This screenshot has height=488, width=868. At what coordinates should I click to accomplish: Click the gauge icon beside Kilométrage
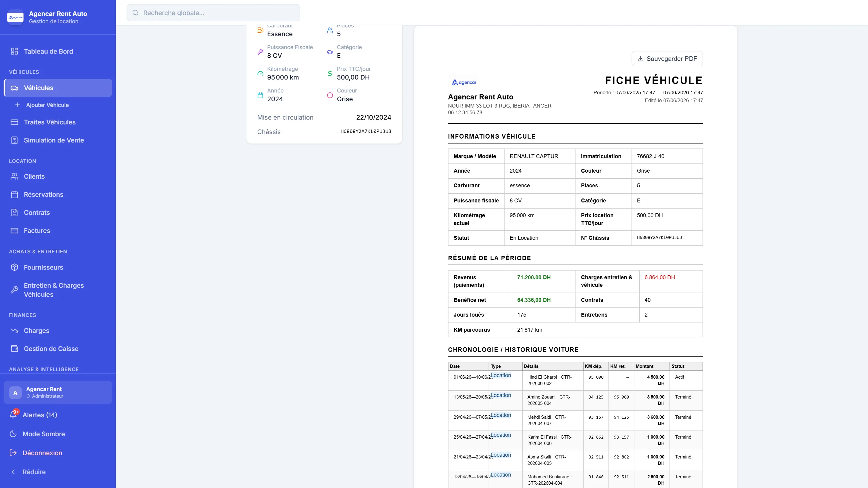pyautogui.click(x=260, y=74)
